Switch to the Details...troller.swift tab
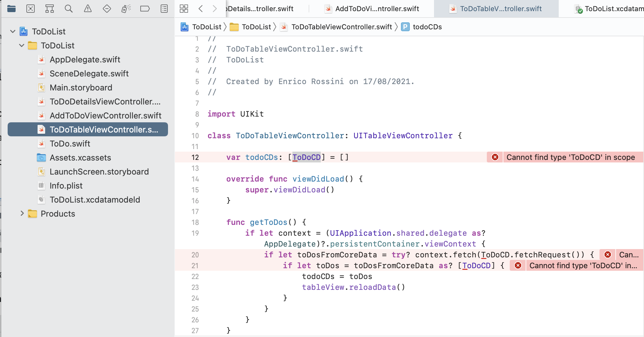The width and height of the screenshot is (644, 337). tap(259, 9)
